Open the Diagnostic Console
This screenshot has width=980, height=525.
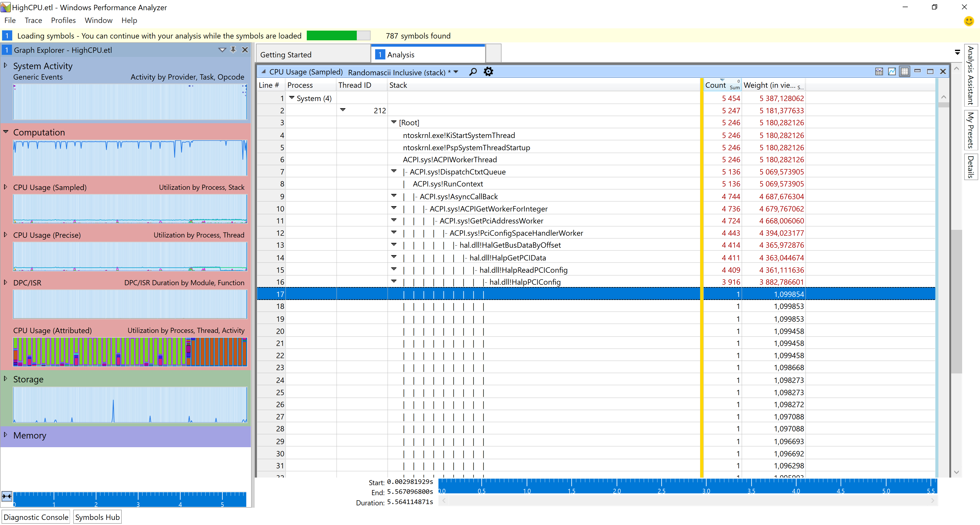tap(36, 517)
